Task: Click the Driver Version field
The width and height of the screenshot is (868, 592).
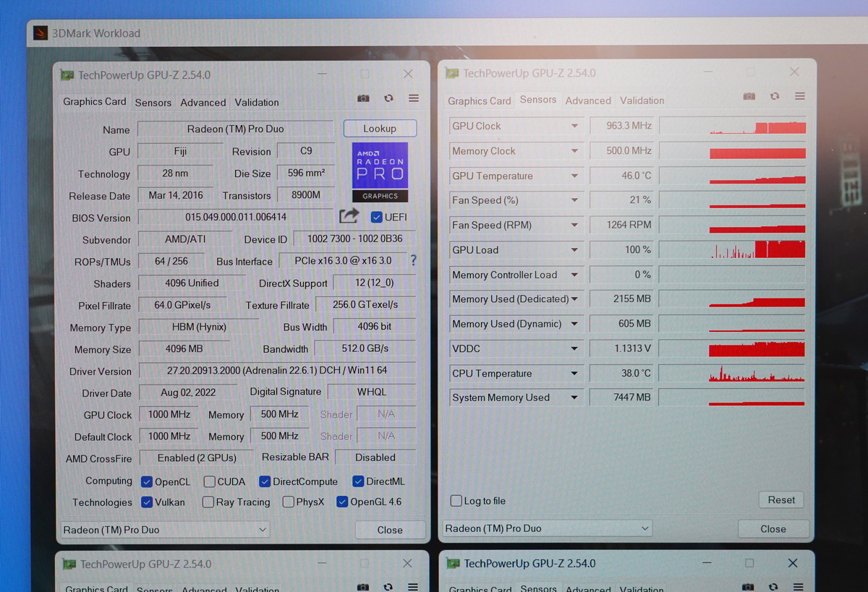Action: pyautogui.click(x=276, y=370)
